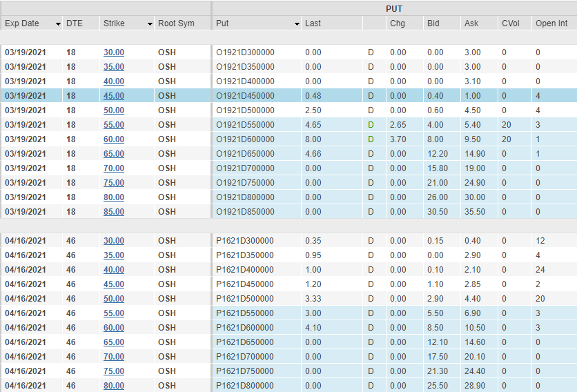The height and width of the screenshot is (392, 577).
Task: Click the Root Sym column header
Action: (176, 23)
